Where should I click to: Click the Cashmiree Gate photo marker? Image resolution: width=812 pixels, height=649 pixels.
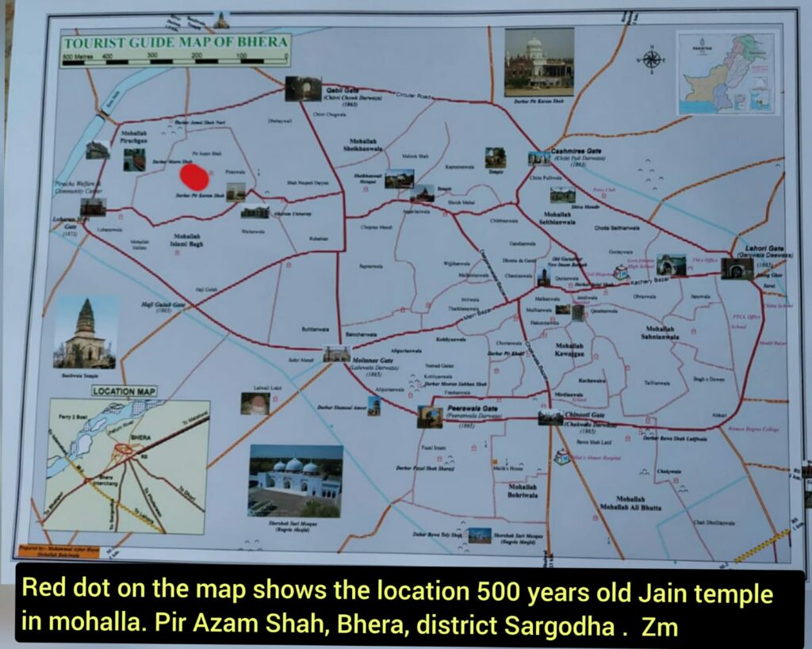(539, 158)
